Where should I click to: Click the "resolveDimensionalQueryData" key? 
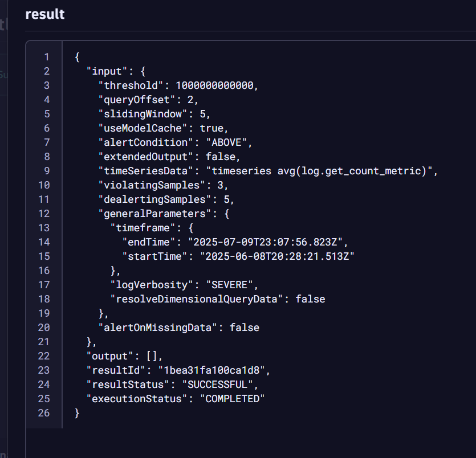click(197, 299)
